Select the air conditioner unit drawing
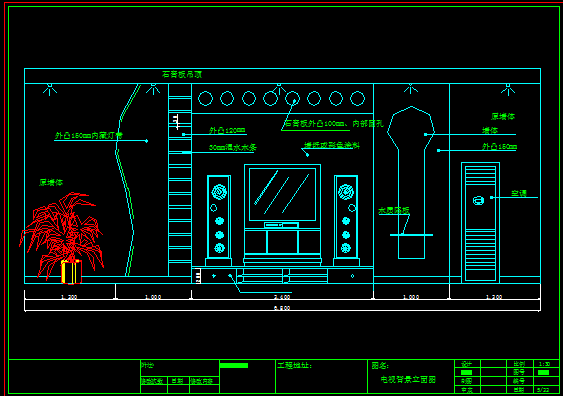 480,222
